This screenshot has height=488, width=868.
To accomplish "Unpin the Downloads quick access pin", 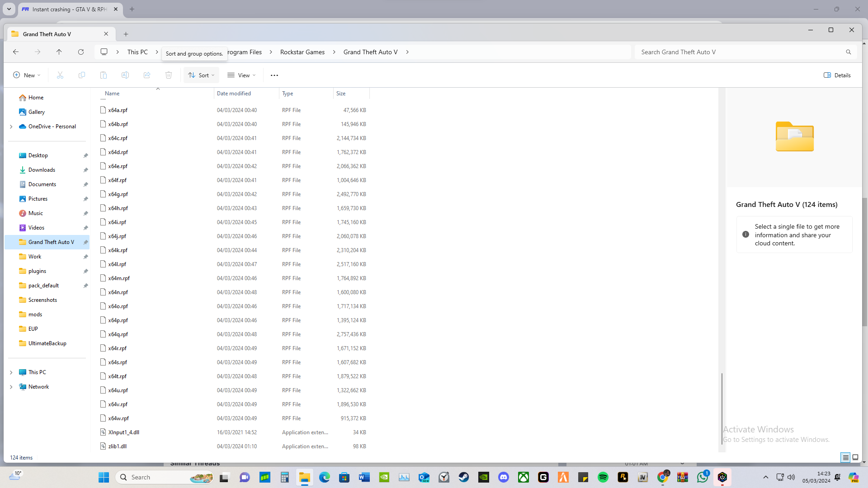I will pos(85,170).
